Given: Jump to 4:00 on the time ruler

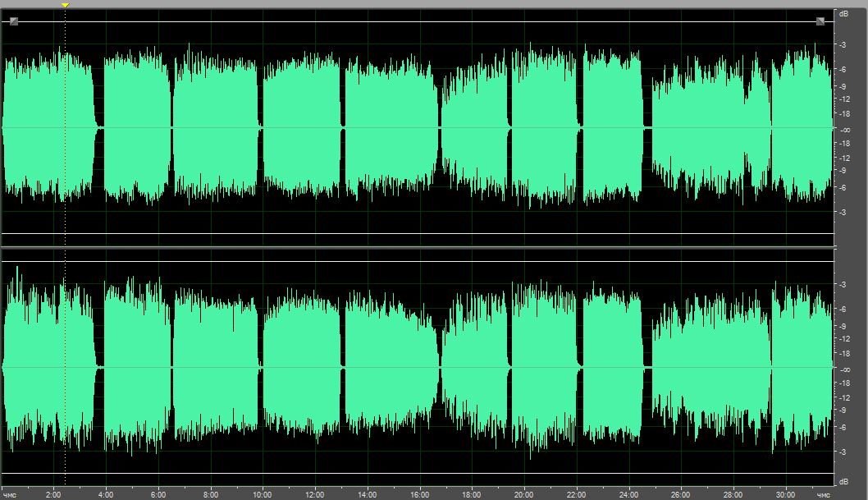Looking at the screenshot, I should pos(105,494).
